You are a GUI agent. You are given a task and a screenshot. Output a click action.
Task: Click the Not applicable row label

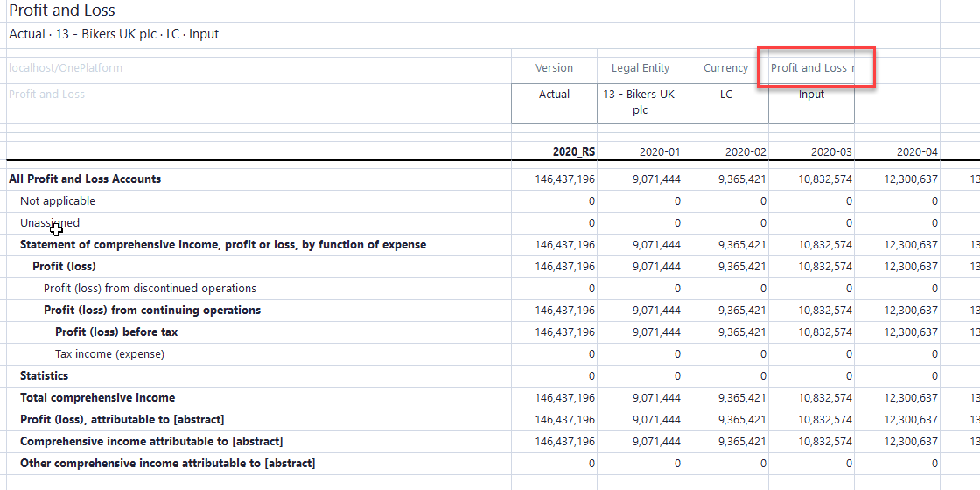pyautogui.click(x=58, y=201)
